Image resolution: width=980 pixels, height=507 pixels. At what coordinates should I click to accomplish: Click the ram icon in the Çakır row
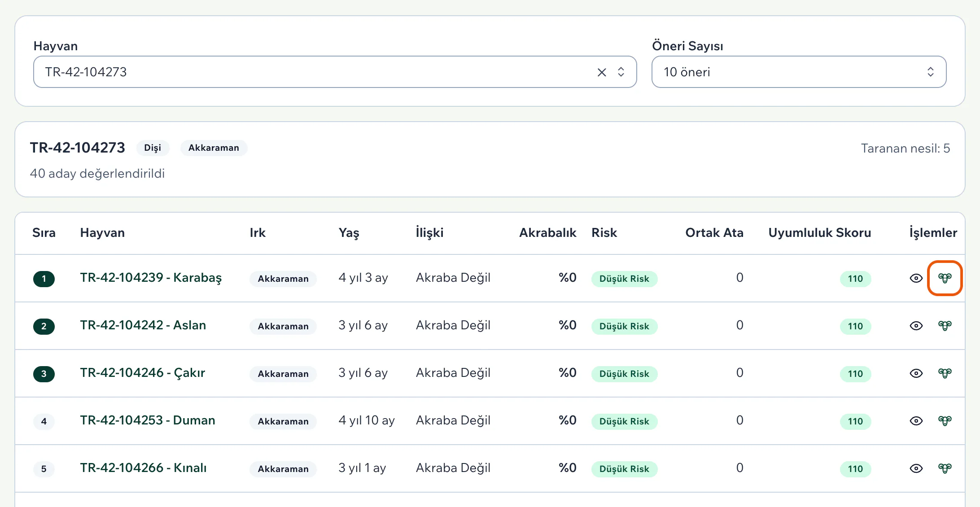click(945, 373)
